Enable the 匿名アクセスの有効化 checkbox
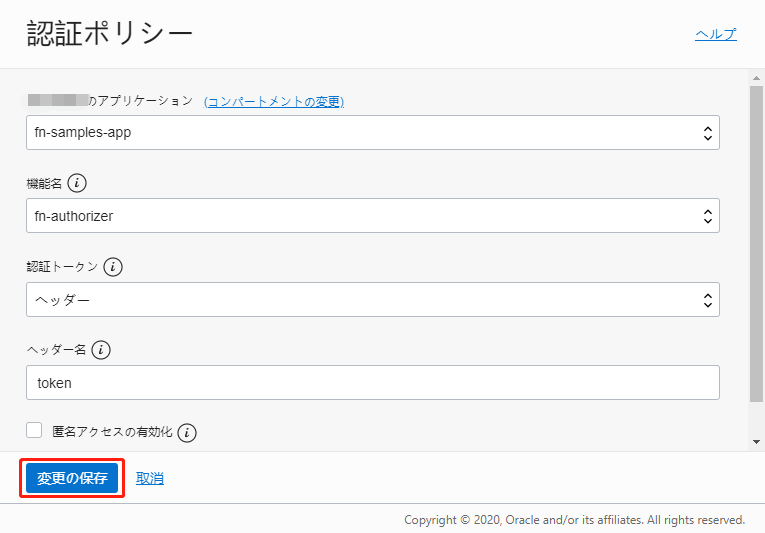The width and height of the screenshot is (765, 533). [x=34, y=431]
